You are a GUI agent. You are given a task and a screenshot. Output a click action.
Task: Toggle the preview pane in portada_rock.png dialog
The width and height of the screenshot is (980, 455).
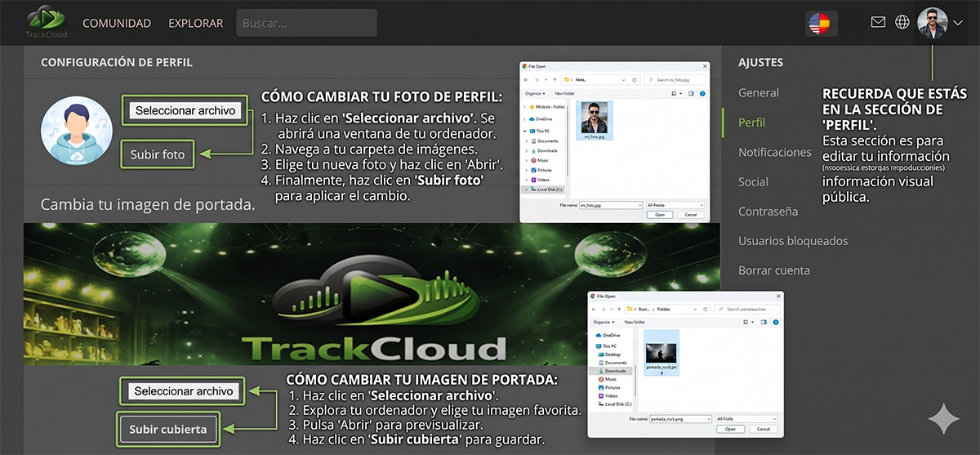pos(764,322)
